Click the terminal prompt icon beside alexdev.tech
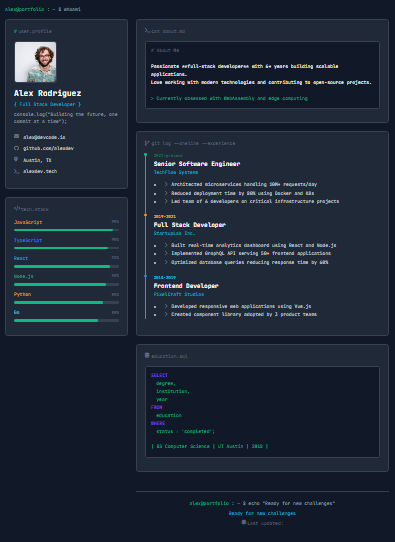The width and height of the screenshot is (395, 542). [x=16, y=171]
